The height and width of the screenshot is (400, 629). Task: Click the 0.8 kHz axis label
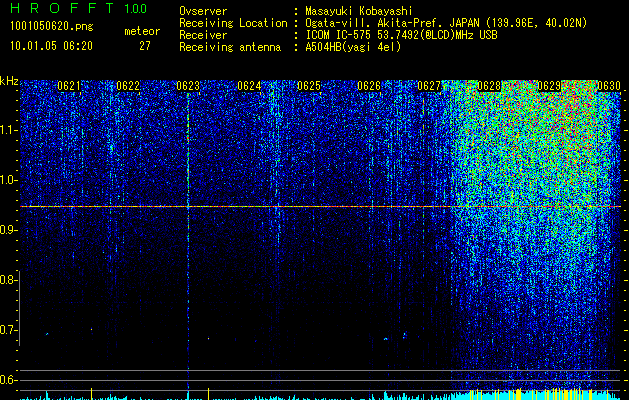pos(8,280)
